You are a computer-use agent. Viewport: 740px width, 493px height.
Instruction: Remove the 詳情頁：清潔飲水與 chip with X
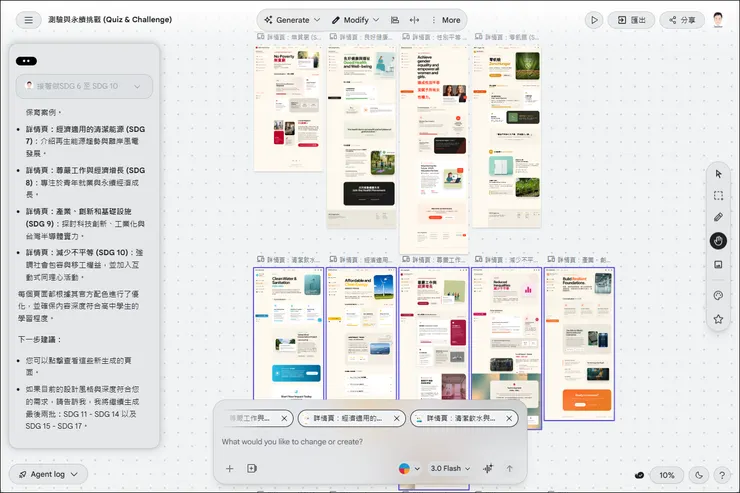[509, 418]
